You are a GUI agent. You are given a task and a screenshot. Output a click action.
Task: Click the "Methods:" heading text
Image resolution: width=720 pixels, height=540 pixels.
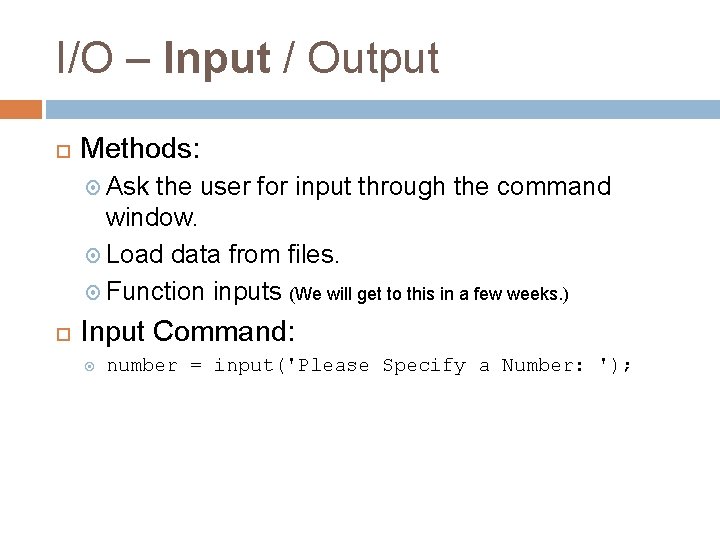(140, 150)
